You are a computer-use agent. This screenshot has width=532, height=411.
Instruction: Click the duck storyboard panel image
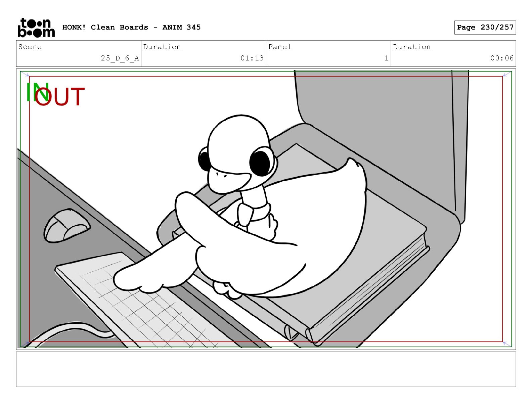[x=266, y=209]
